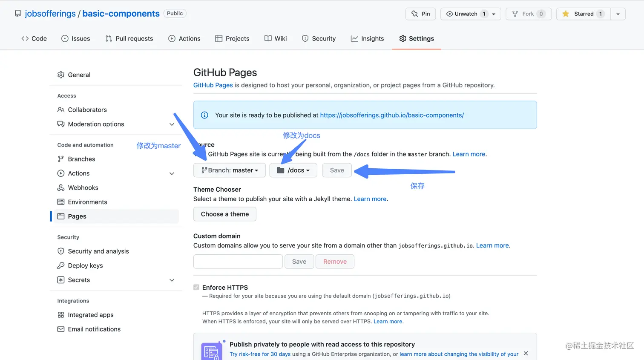Click into the custom domain text field

[238, 262]
